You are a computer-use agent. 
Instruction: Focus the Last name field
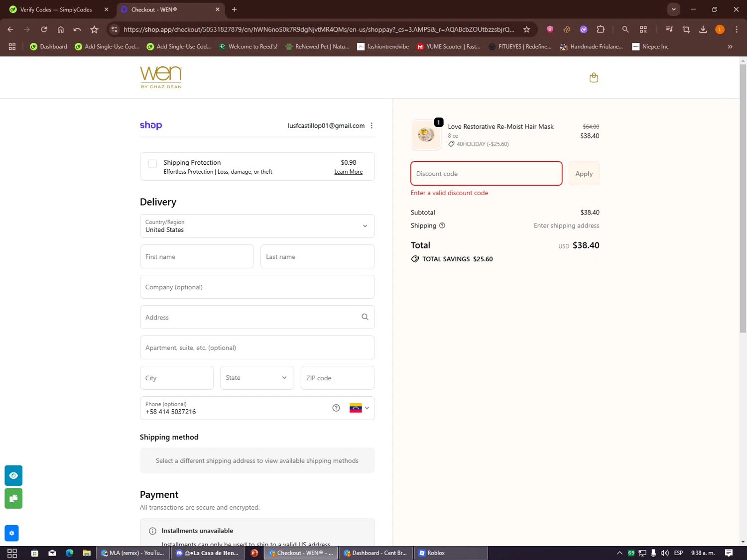pyautogui.click(x=317, y=257)
